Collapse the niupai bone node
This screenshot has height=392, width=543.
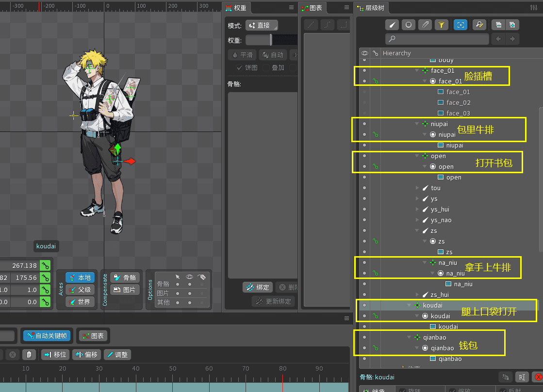pos(417,124)
